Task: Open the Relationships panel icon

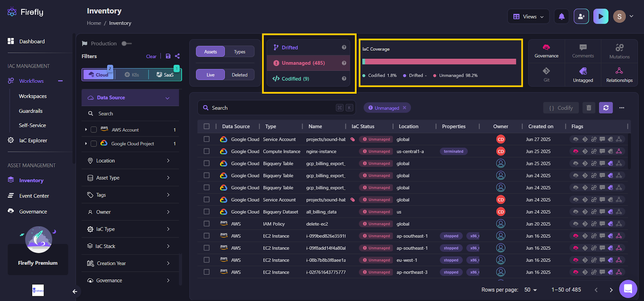Action: [619, 74]
